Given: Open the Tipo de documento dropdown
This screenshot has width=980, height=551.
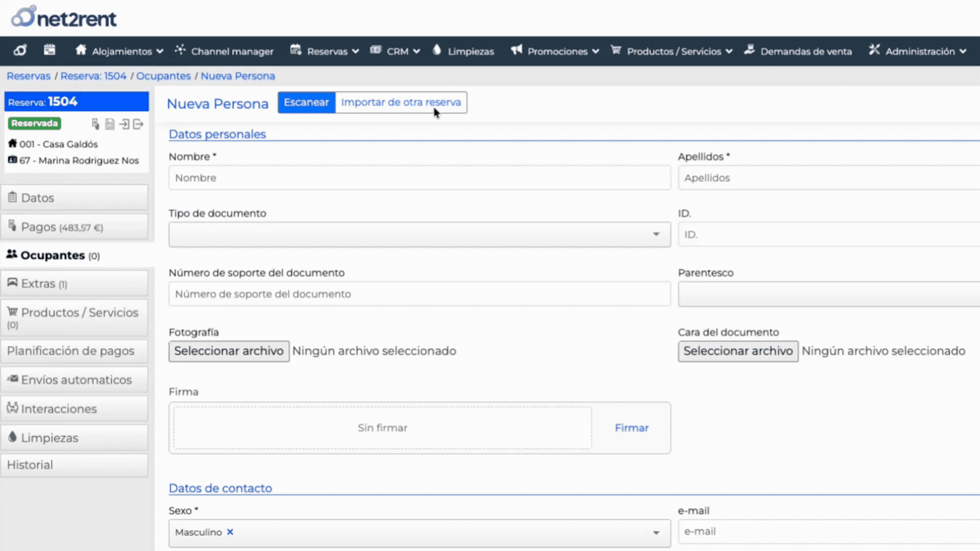Looking at the screenshot, I should (x=419, y=234).
